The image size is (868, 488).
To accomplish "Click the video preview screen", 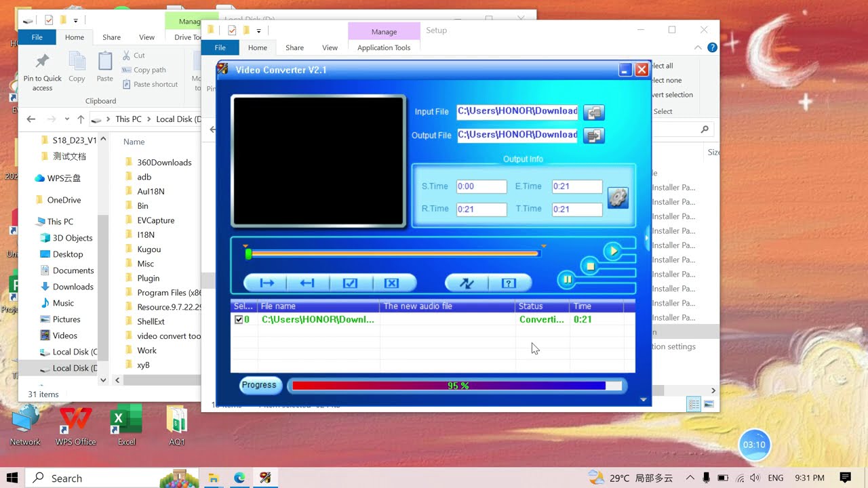I will [319, 161].
